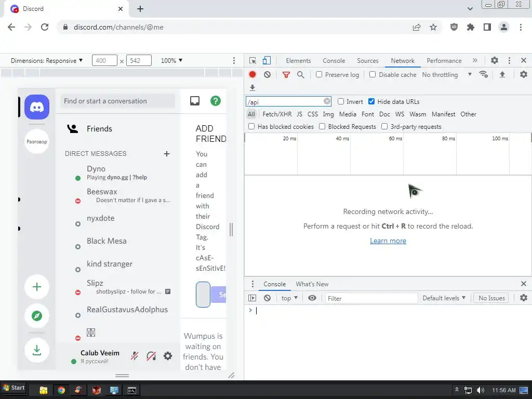Open the Friends item in Discord
Image resolution: width=532 pixels, height=399 pixels.
(118, 129)
